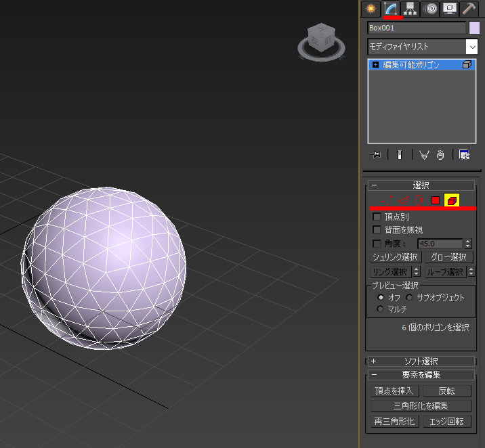Check the 背面を無視 option

377,230
